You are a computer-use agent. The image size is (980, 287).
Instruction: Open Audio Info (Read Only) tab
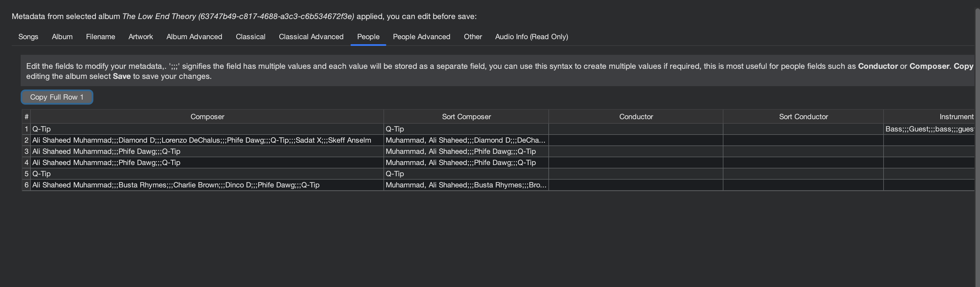(531, 37)
